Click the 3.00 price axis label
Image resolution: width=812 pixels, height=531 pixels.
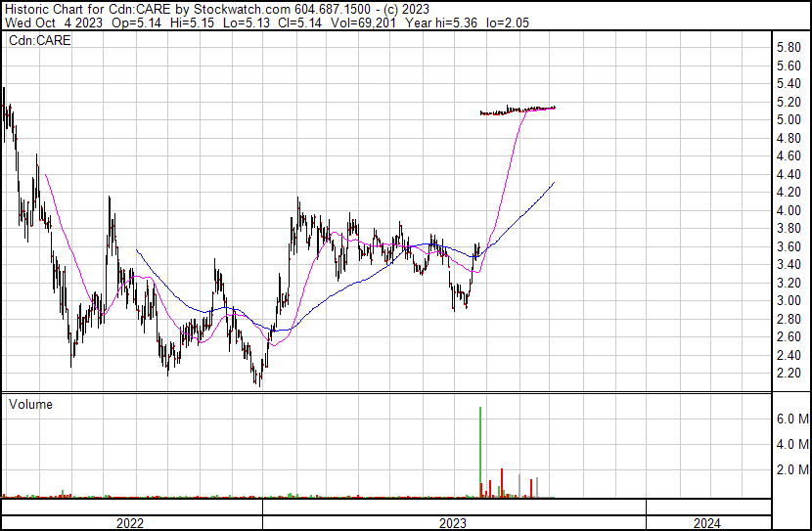tap(789, 301)
